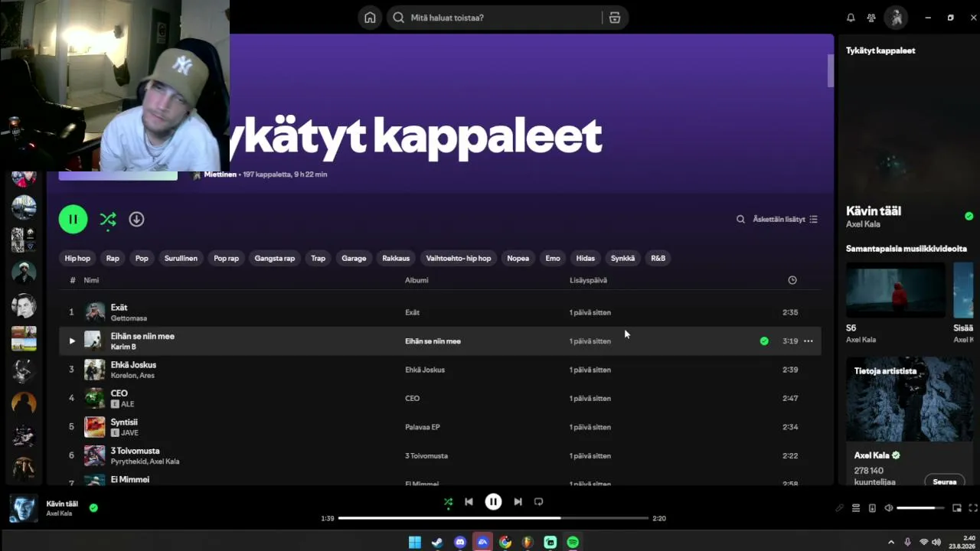Toggle liked checkmark on Eihän se niin mee
This screenshot has width=980, height=551.
click(764, 341)
